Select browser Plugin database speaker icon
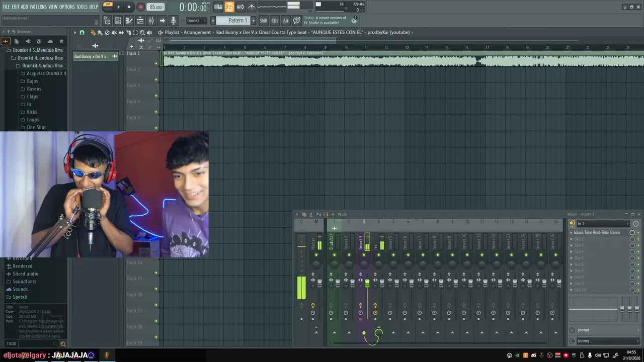 click(28, 41)
